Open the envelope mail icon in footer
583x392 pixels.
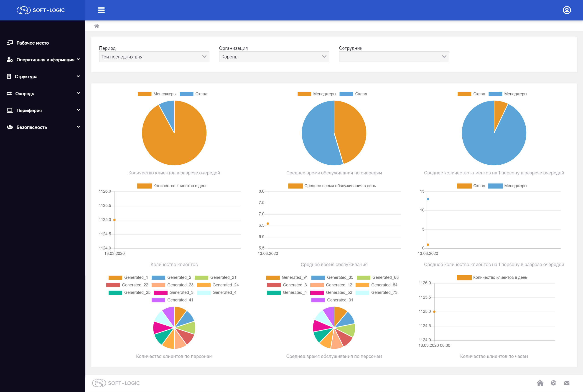(567, 383)
